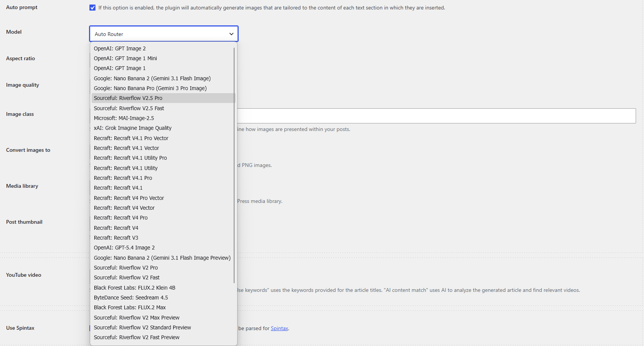644x346 pixels.
Task: Select Black Forest Labs: FLUX.2 Max
Action: [163, 307]
